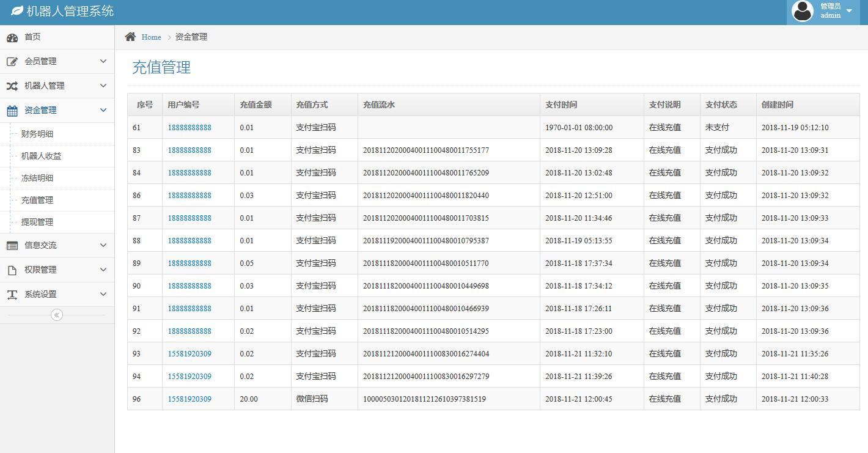The height and width of the screenshot is (453, 868).
Task: Select the 提现管理 submenu item
Action: tap(37, 222)
